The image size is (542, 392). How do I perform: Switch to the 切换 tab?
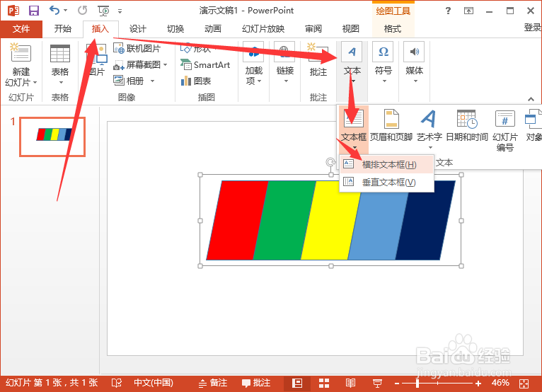tap(175, 29)
